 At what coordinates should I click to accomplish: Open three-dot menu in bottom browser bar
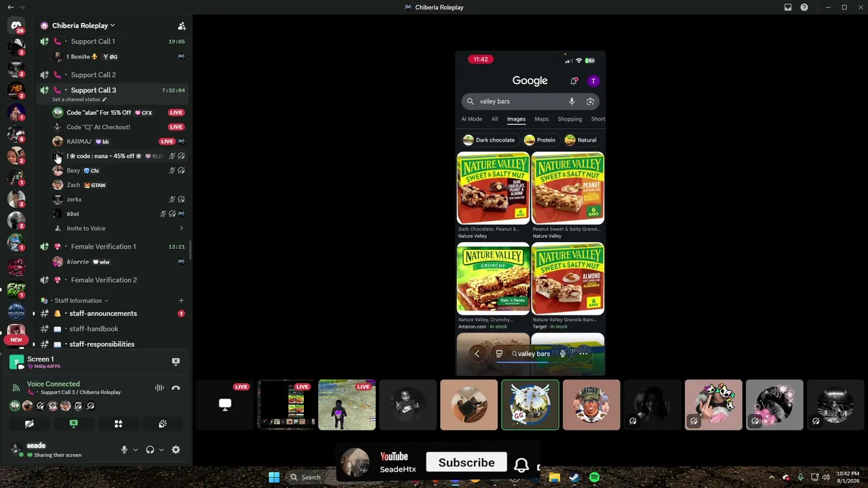click(583, 354)
